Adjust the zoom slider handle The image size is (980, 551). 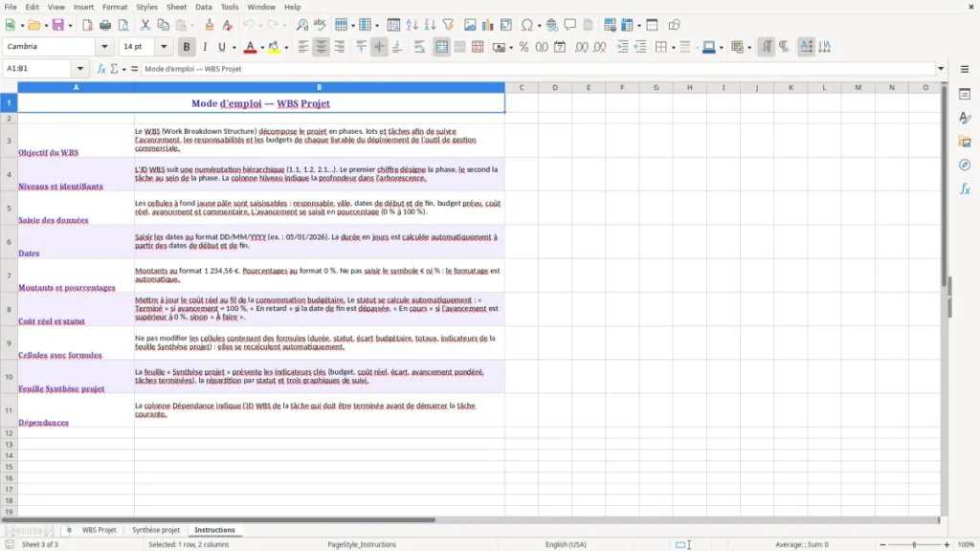tap(914, 544)
